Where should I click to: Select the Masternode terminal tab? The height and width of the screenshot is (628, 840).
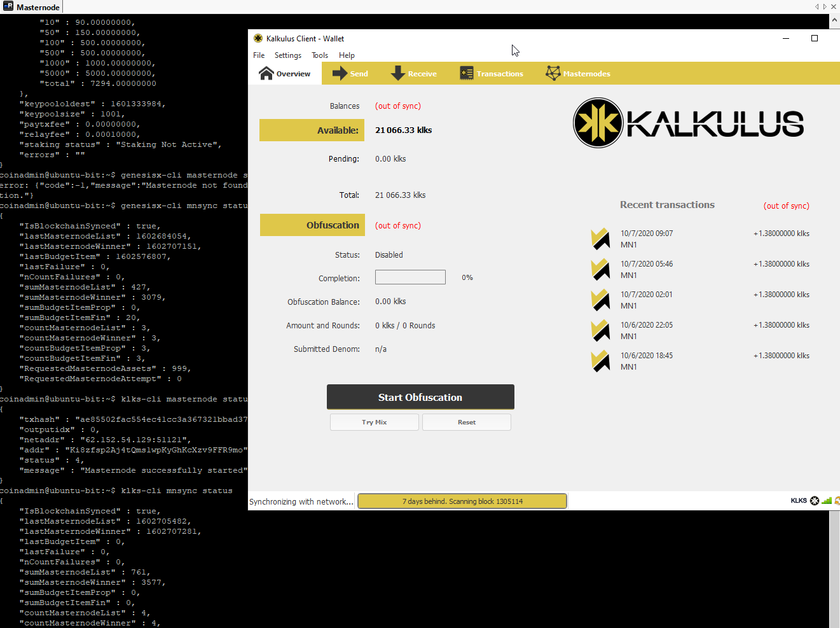coord(32,7)
